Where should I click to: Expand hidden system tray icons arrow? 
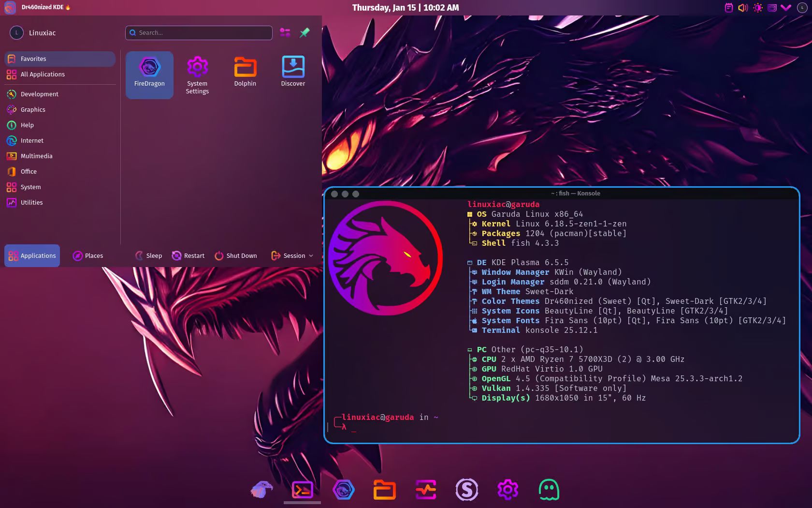(x=786, y=8)
